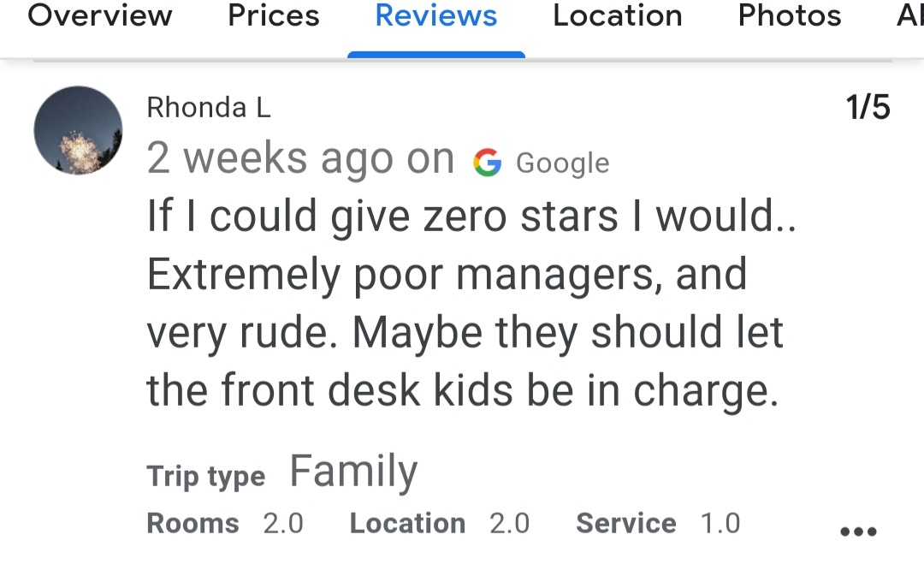Viewport: 924px width, 582px height.
Task: Select the Family trip type label
Action: pyautogui.click(x=353, y=469)
